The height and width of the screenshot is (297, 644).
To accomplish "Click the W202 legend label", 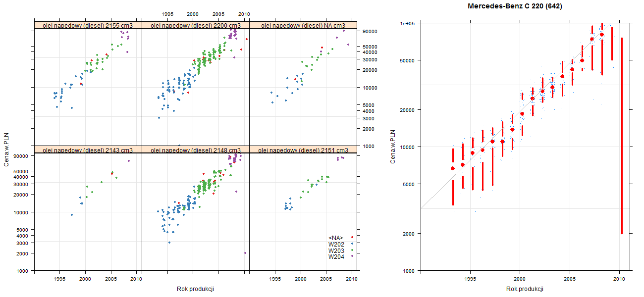I will 336,244.
